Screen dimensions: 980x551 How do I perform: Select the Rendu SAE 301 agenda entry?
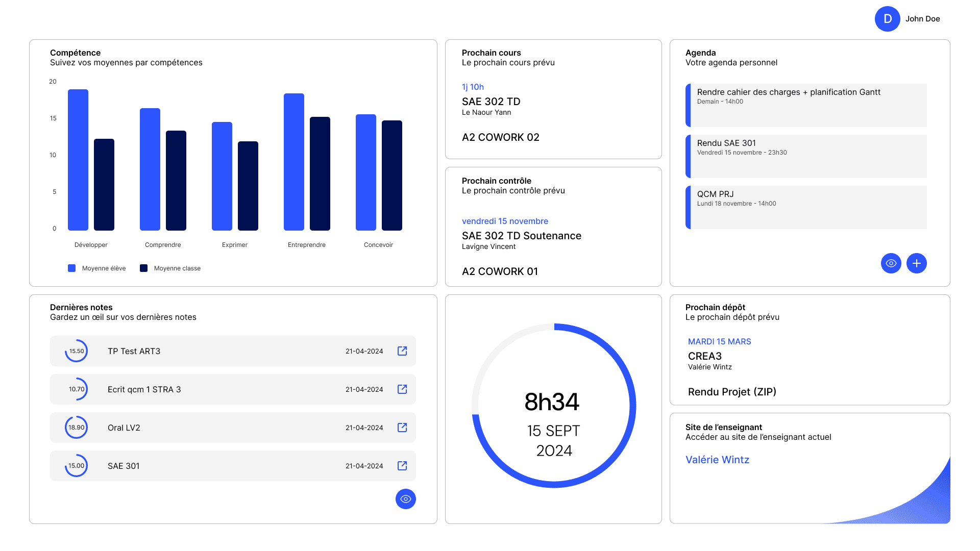click(806, 156)
